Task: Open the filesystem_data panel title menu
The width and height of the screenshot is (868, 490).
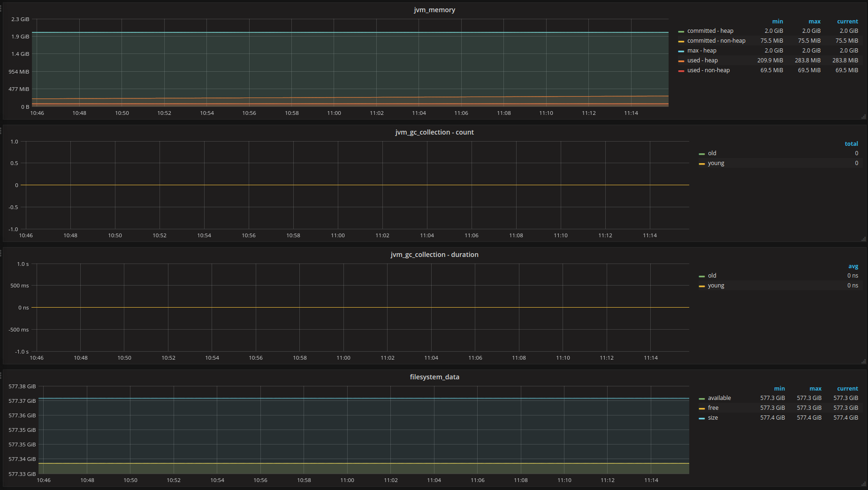Action: [434, 377]
